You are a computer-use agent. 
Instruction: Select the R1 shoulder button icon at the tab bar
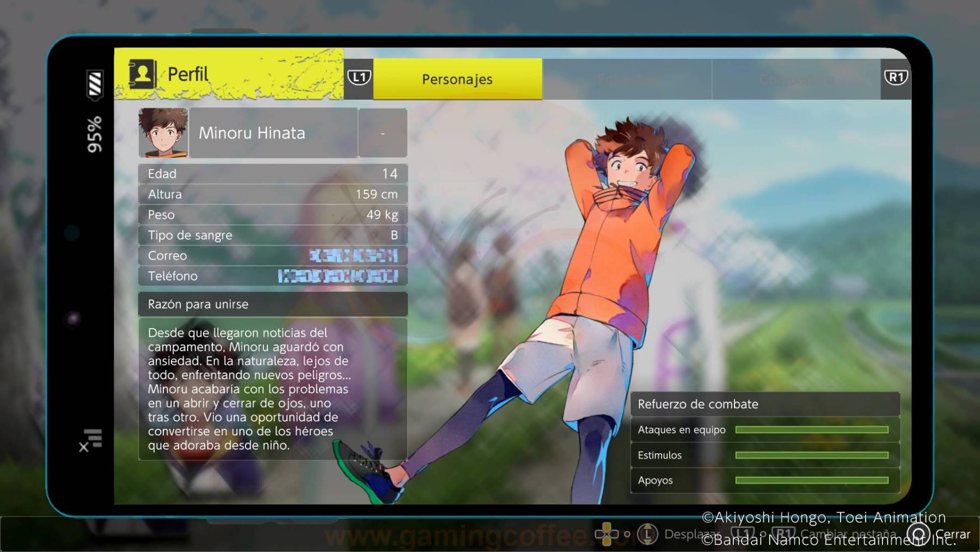pyautogui.click(x=896, y=77)
